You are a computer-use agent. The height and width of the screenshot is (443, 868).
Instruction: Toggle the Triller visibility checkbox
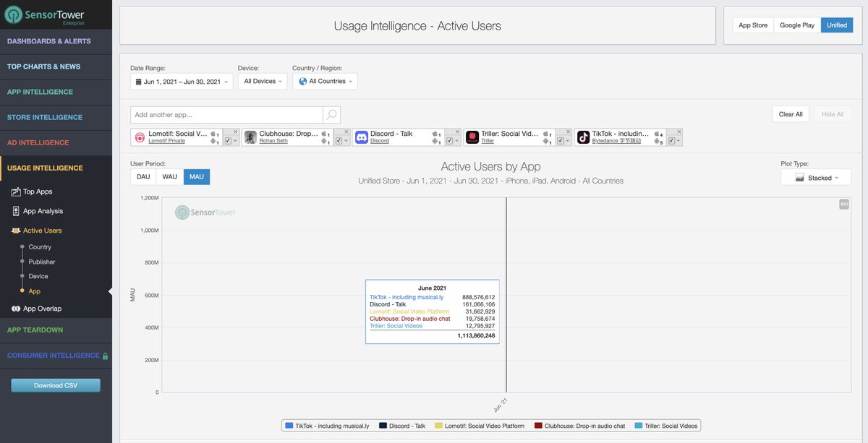point(561,141)
